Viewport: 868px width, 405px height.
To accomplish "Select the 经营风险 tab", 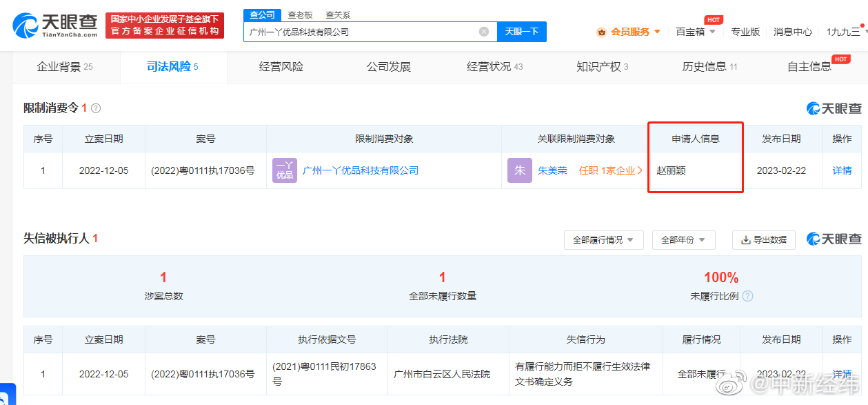I will (x=281, y=67).
